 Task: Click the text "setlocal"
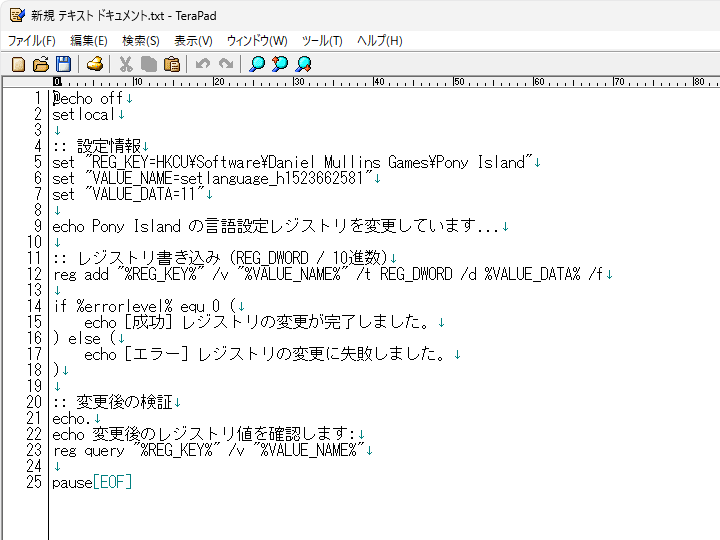[84, 115]
